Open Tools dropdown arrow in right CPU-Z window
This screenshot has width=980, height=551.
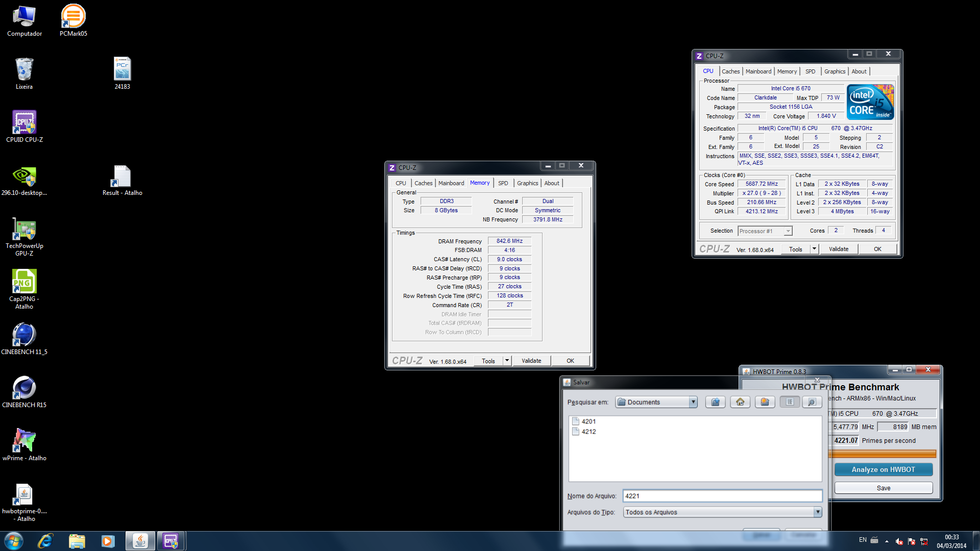coord(815,249)
